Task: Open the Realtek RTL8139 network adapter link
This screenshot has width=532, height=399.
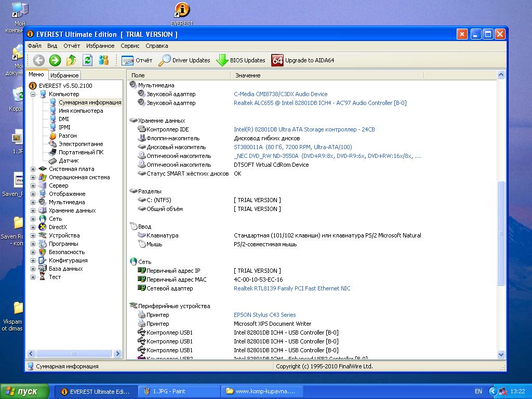Action: (292, 288)
